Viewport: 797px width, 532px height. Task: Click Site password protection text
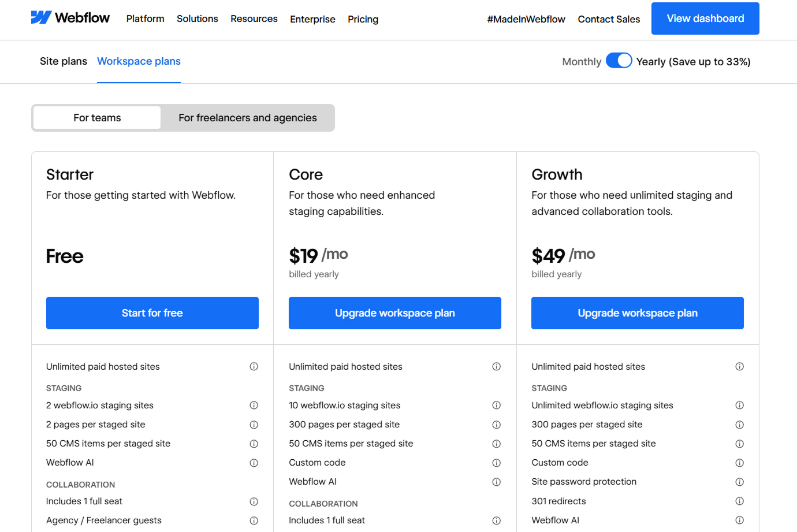coord(584,482)
